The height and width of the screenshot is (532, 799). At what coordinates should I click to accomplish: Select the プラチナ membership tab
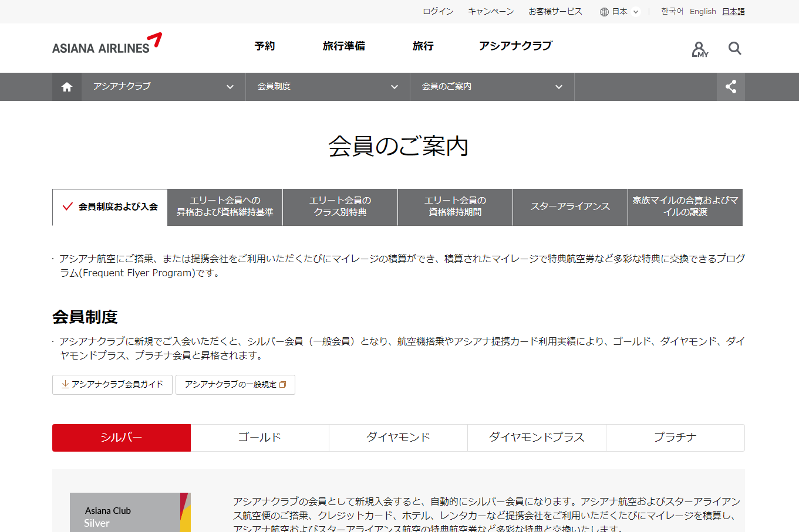[x=675, y=438]
